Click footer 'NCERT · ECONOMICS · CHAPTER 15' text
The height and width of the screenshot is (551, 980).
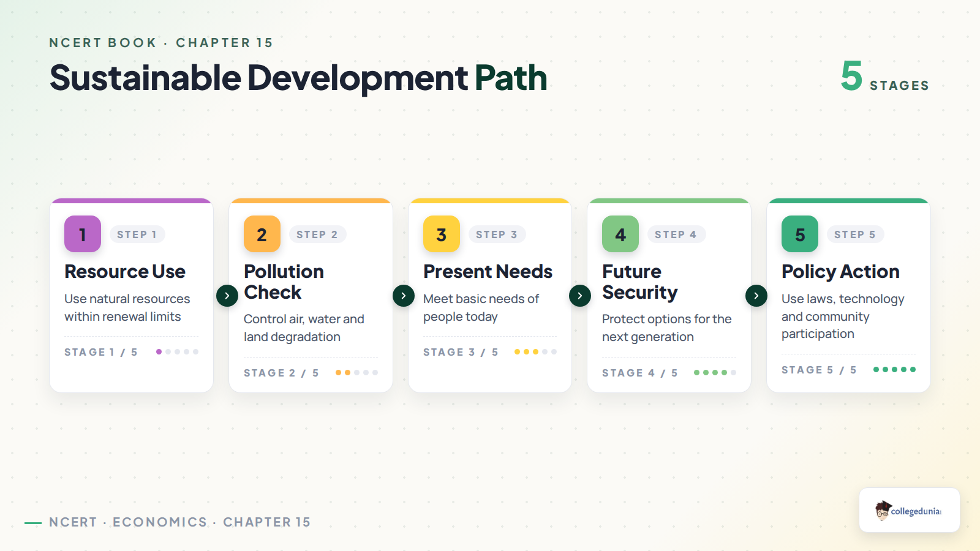pyautogui.click(x=180, y=522)
